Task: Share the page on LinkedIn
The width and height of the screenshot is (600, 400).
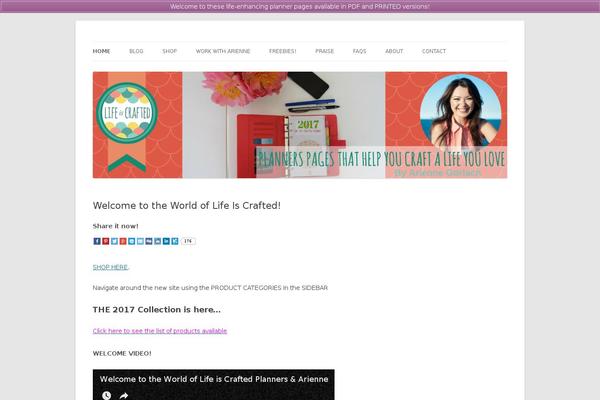Action: pos(166,241)
